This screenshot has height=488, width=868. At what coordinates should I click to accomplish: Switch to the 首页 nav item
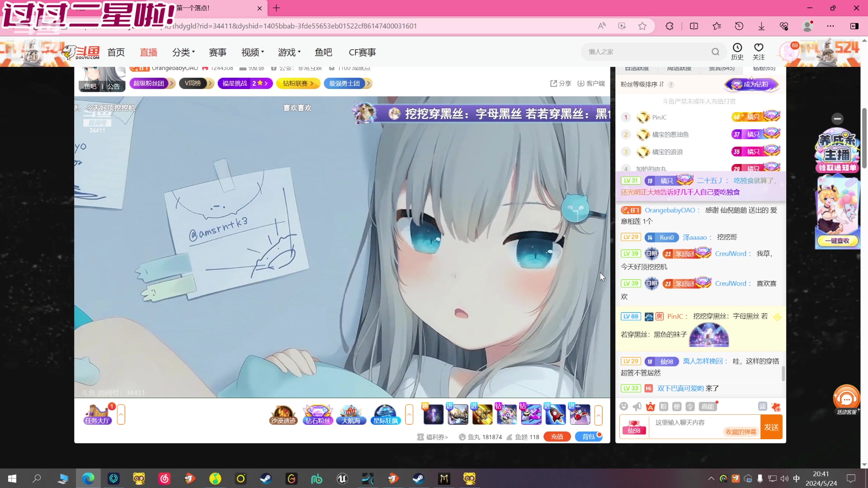(x=116, y=52)
